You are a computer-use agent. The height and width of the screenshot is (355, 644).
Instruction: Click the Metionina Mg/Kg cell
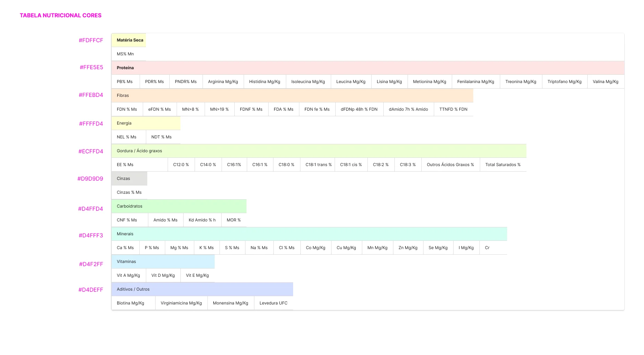click(x=430, y=82)
